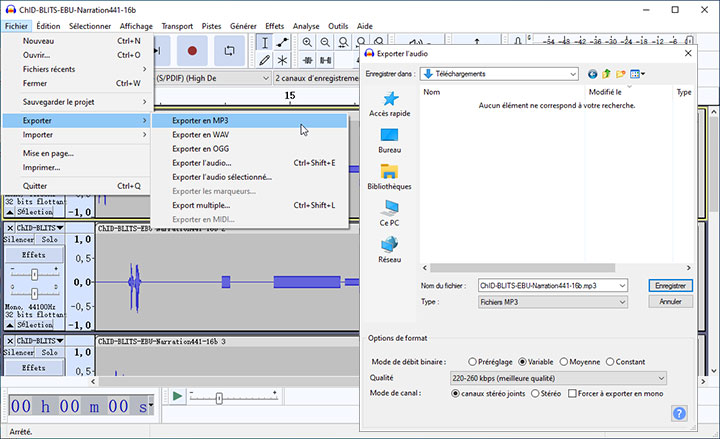The image size is (720, 439).
Task: Click the Enregistrer button
Action: 669,285
